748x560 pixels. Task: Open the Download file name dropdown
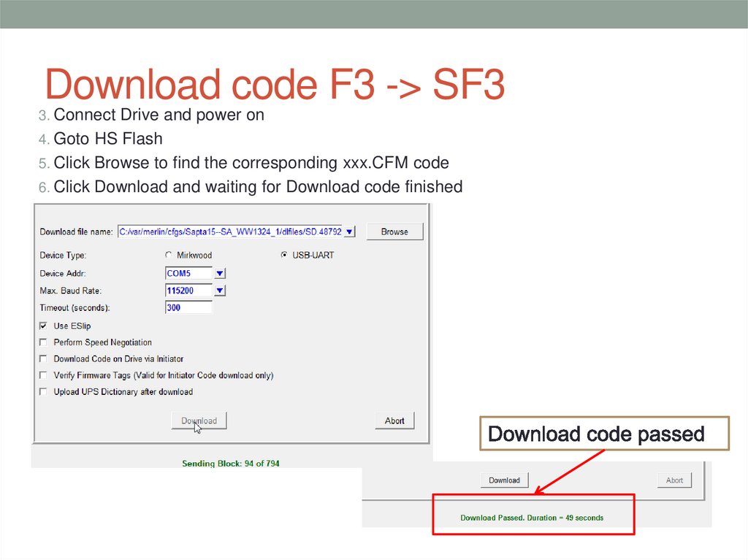tap(349, 231)
